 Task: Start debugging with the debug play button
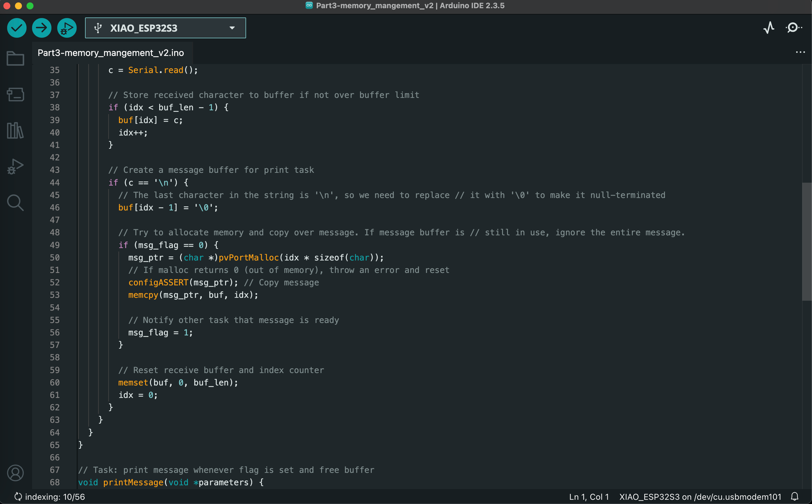pos(67,28)
